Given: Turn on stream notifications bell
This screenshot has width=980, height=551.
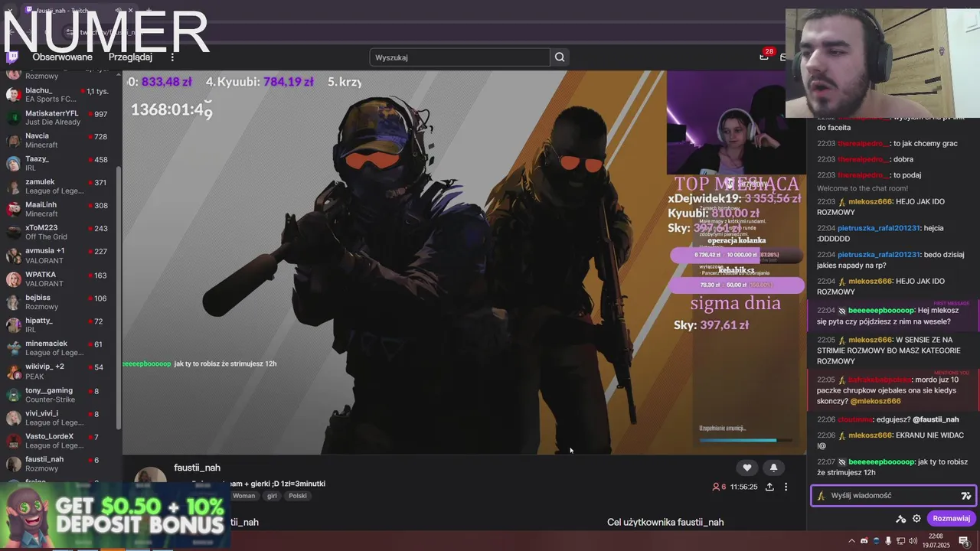Looking at the screenshot, I should point(773,468).
